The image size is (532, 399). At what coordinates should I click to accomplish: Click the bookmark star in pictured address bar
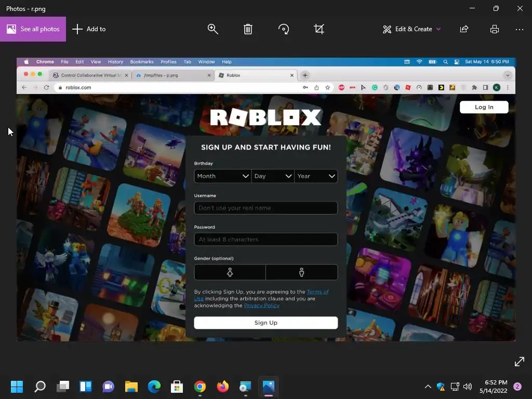click(327, 87)
